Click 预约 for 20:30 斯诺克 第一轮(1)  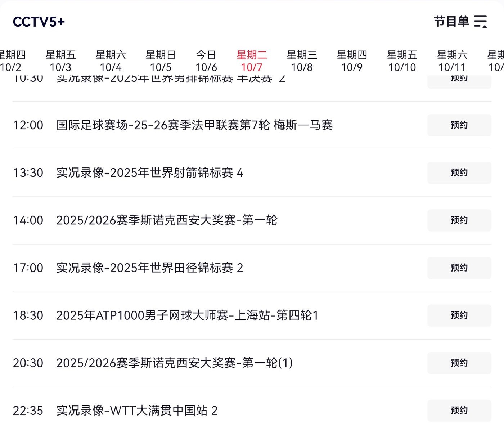coord(459,363)
